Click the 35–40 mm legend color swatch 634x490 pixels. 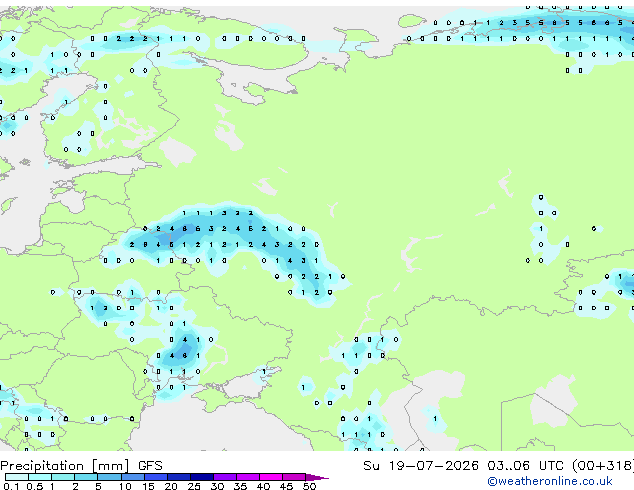(x=248, y=477)
